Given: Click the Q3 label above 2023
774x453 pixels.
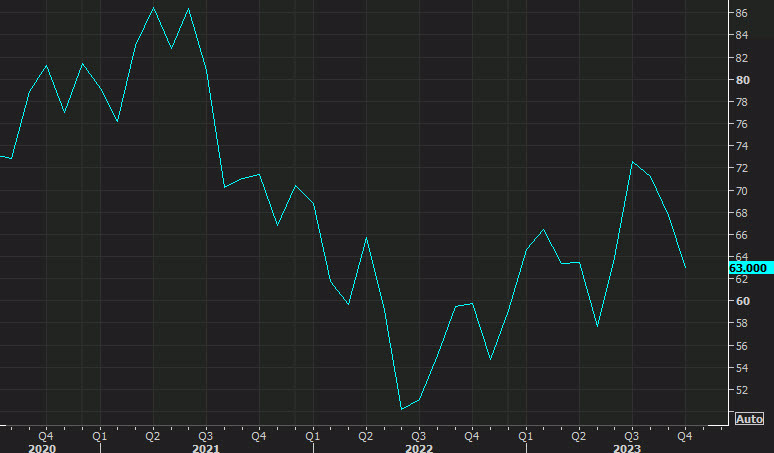Looking at the screenshot, I should (x=632, y=436).
